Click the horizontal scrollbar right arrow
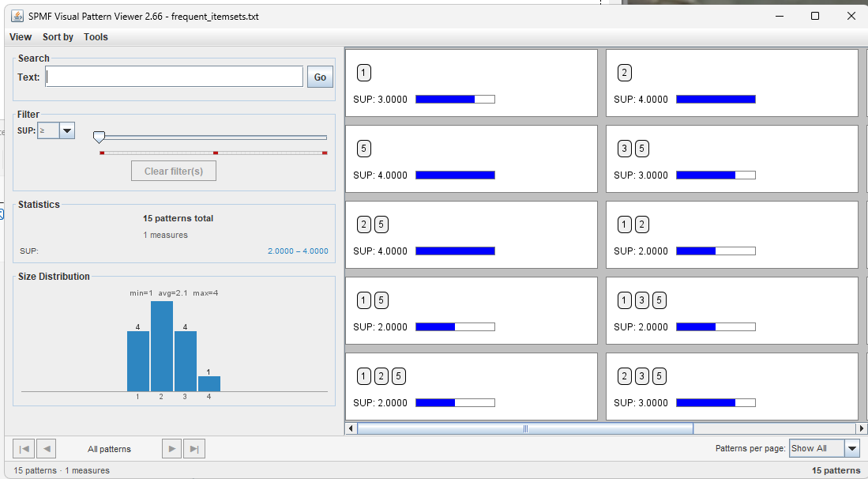 [x=862, y=428]
